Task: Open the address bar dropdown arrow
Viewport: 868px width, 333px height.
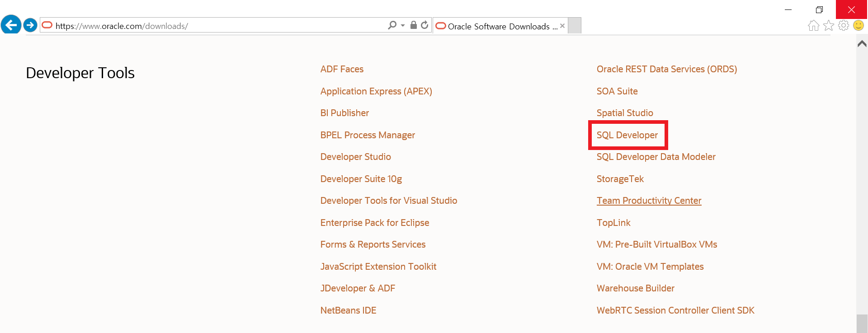Action: (x=403, y=26)
